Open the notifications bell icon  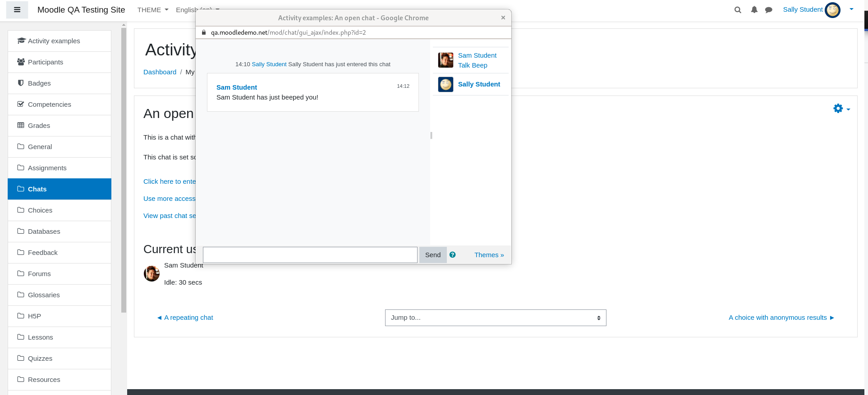[x=754, y=10]
